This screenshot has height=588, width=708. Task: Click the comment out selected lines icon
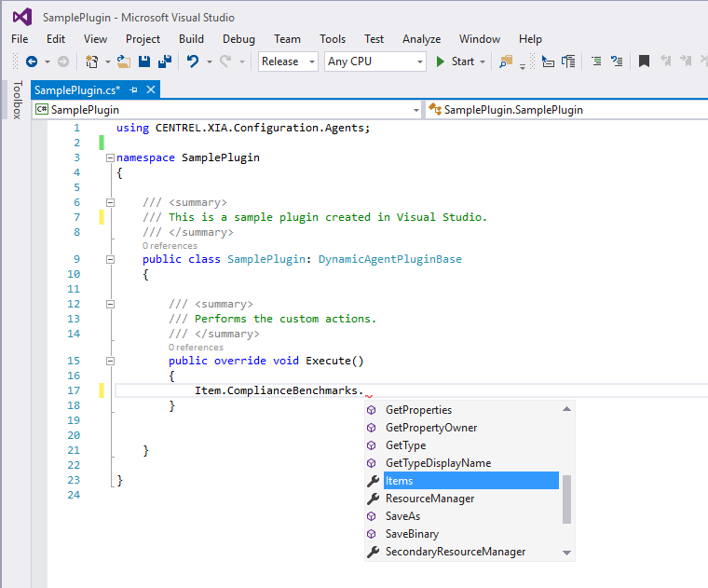click(x=596, y=62)
